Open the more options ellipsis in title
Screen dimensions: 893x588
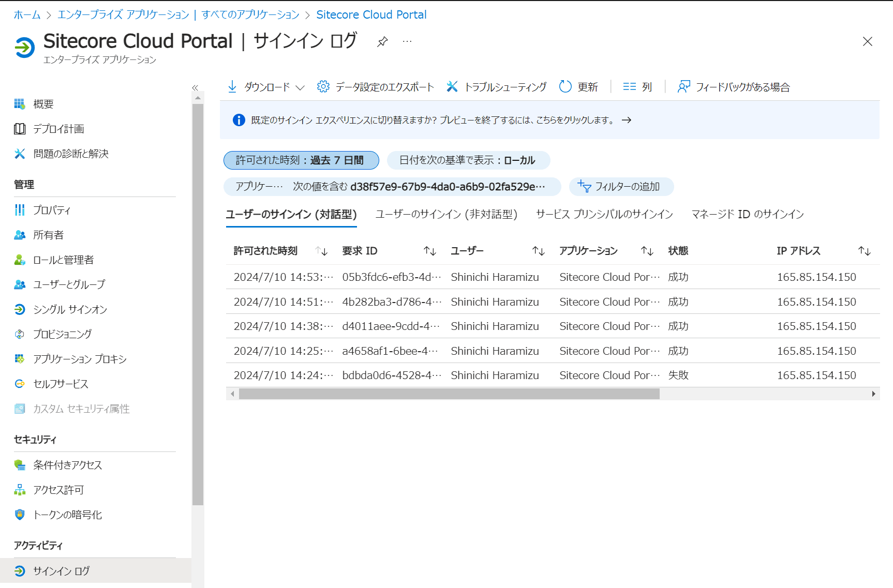click(407, 41)
